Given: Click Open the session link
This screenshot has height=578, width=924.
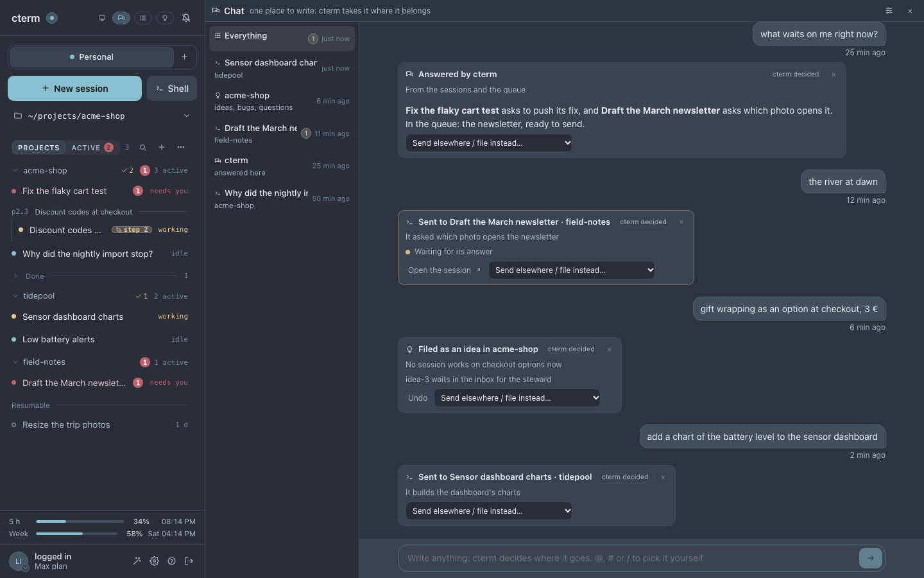Looking at the screenshot, I should point(444,270).
